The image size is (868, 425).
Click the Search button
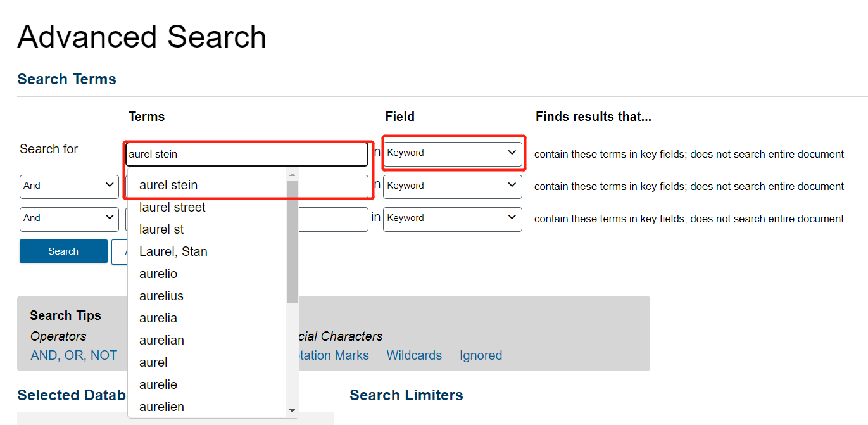click(x=63, y=251)
